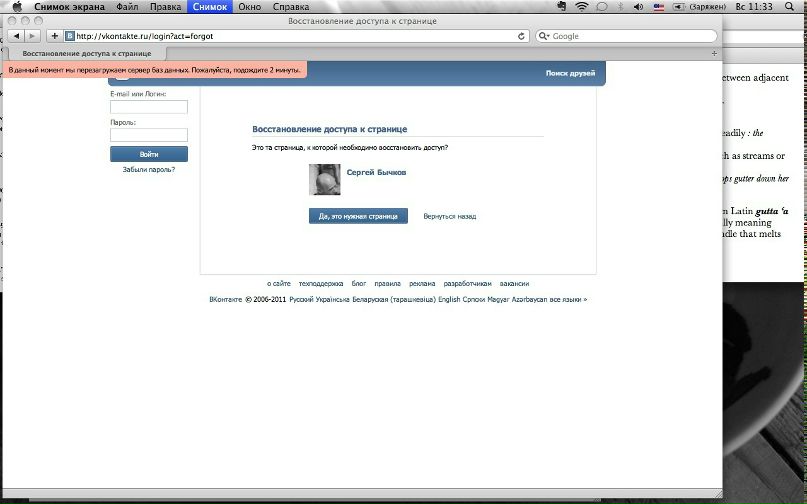Click the red server reload notification banner
The image size is (807, 504).
[x=154, y=70]
